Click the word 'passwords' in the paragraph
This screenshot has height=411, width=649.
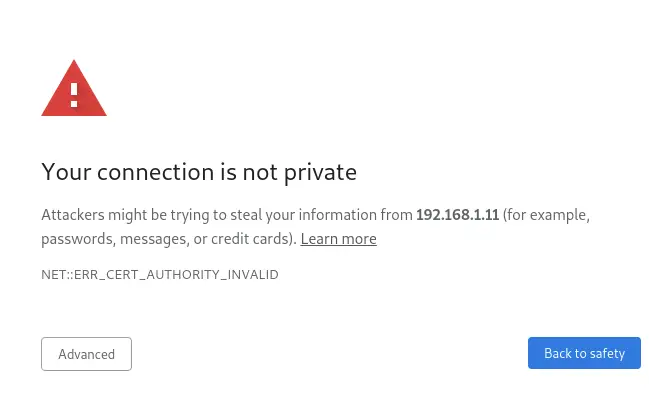point(77,240)
